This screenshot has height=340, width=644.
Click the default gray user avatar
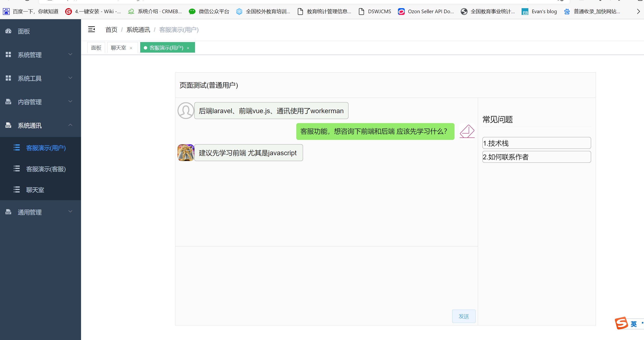point(185,111)
